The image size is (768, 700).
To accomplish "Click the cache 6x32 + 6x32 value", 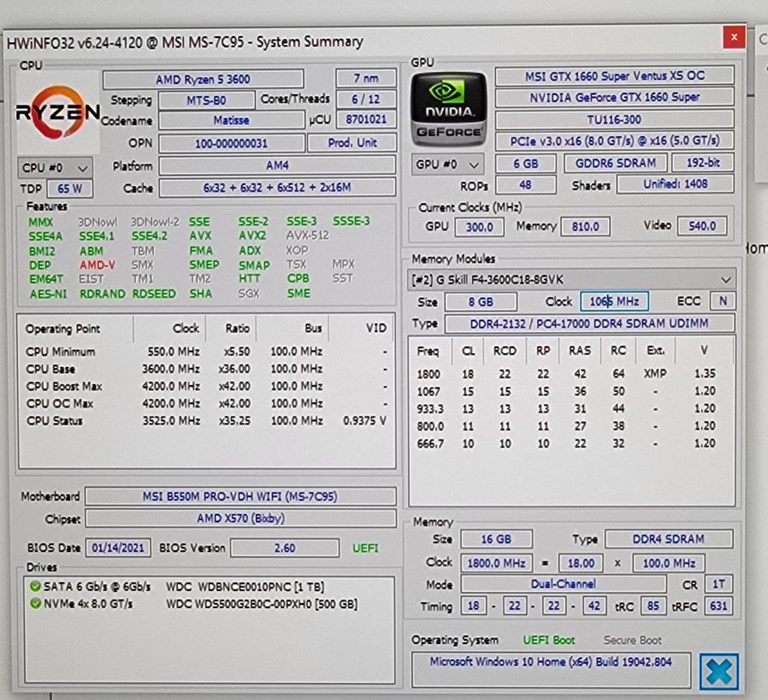I will click(278, 187).
